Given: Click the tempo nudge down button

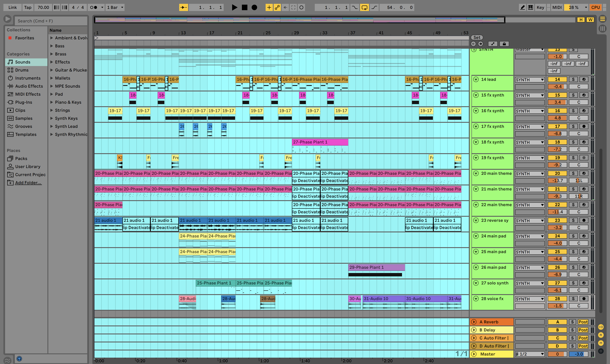Looking at the screenshot, I should (x=57, y=7).
